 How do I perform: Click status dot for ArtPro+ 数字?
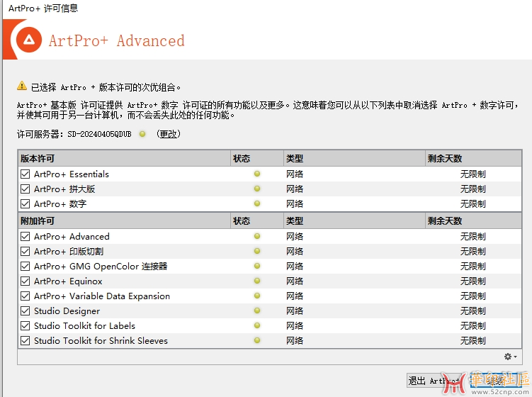(x=257, y=203)
